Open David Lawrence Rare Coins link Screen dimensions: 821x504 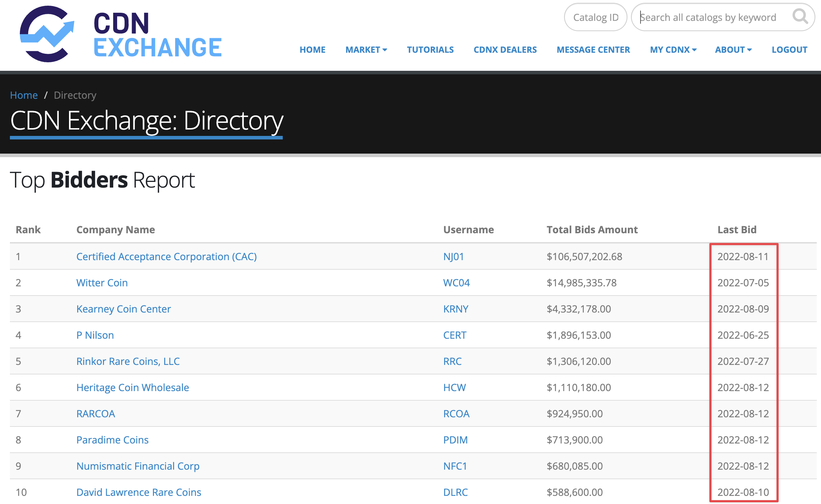[139, 492]
